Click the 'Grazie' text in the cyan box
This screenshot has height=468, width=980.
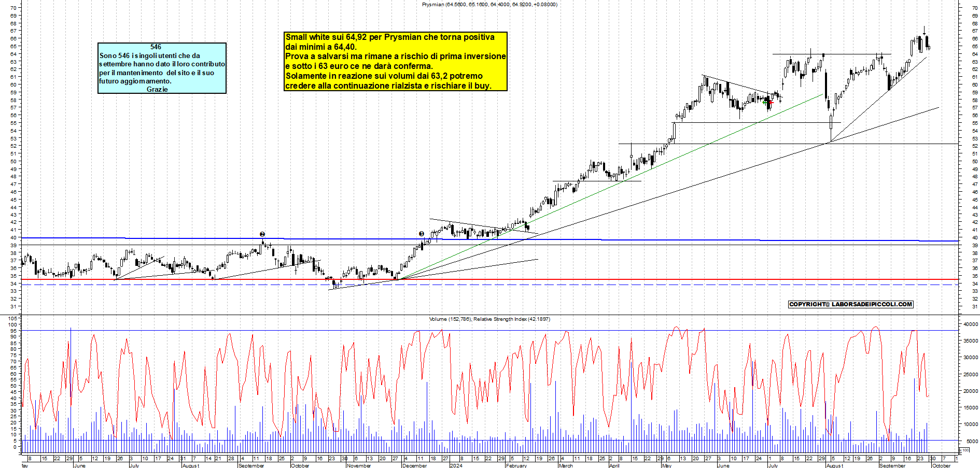157,89
